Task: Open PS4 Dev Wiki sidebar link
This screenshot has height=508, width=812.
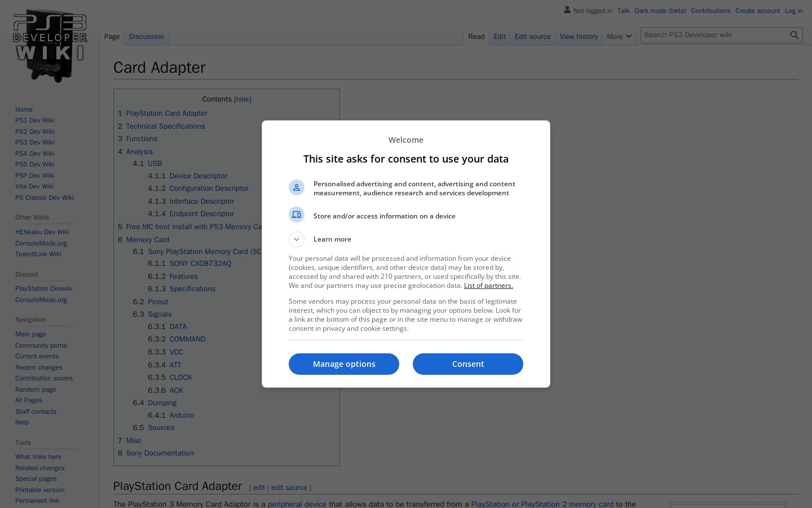Action: point(35,154)
